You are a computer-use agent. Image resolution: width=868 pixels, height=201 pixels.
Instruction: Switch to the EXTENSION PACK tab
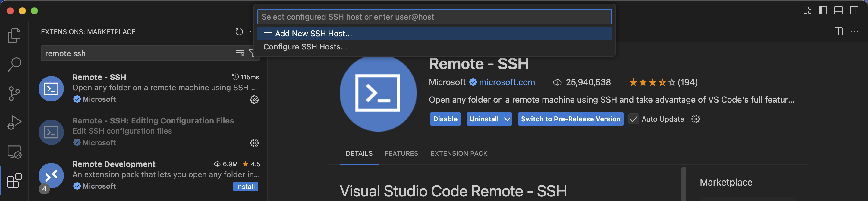(459, 153)
